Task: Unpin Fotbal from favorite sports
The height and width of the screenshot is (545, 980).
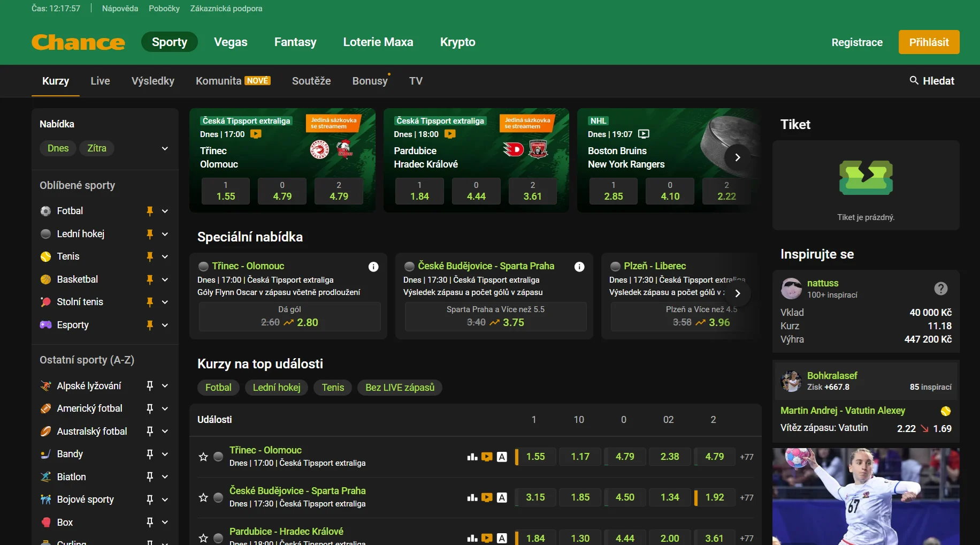Action: [x=150, y=211]
